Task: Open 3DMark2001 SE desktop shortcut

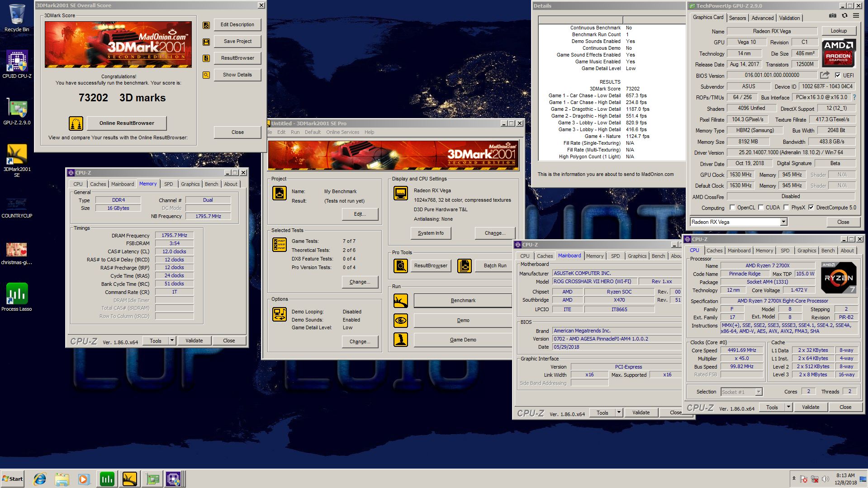Action: click(x=17, y=161)
